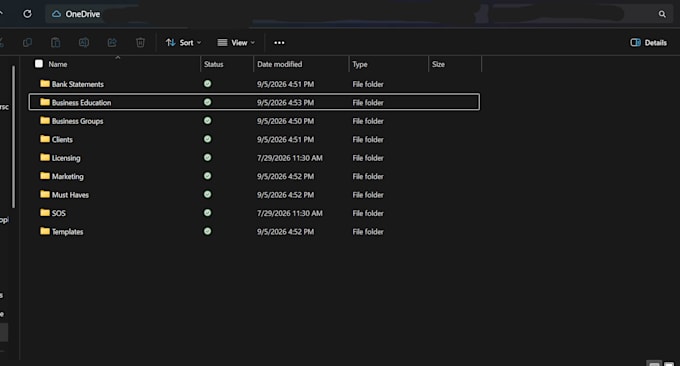Click File folder type in Templates row

click(368, 232)
